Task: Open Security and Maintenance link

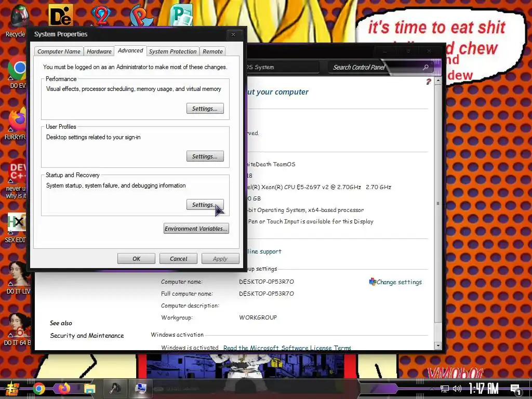Action: point(87,335)
